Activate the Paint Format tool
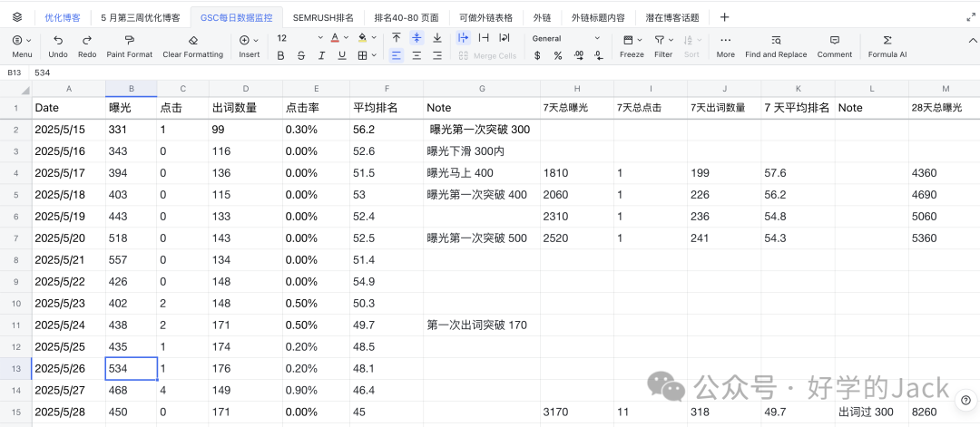 click(x=130, y=39)
